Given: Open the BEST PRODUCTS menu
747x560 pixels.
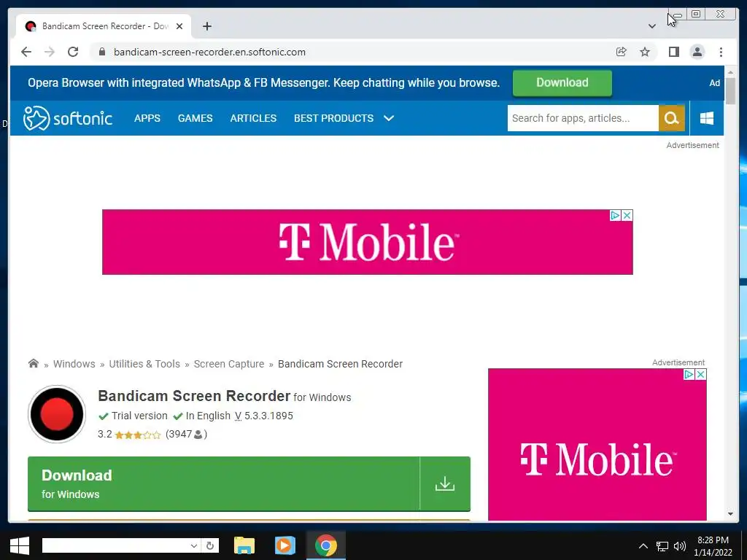Looking at the screenshot, I should (333, 118).
